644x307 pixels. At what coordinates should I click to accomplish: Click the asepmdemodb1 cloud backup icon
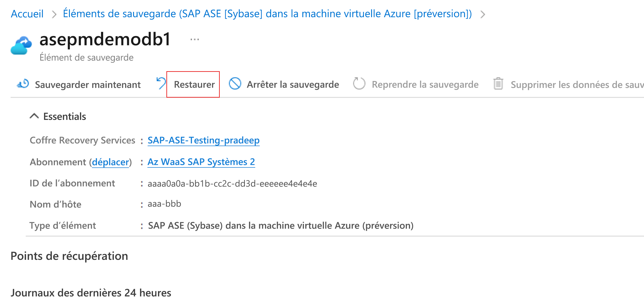(21, 46)
